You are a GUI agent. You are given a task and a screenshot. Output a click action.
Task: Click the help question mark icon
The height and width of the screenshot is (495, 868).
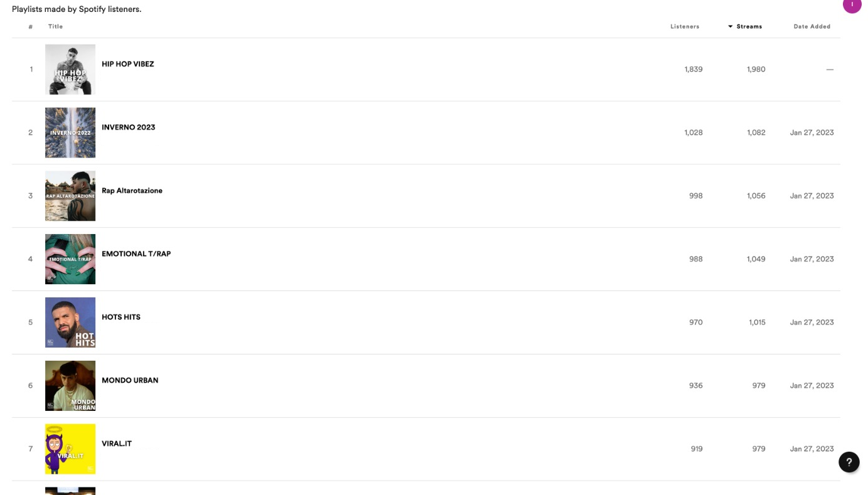[x=849, y=462]
